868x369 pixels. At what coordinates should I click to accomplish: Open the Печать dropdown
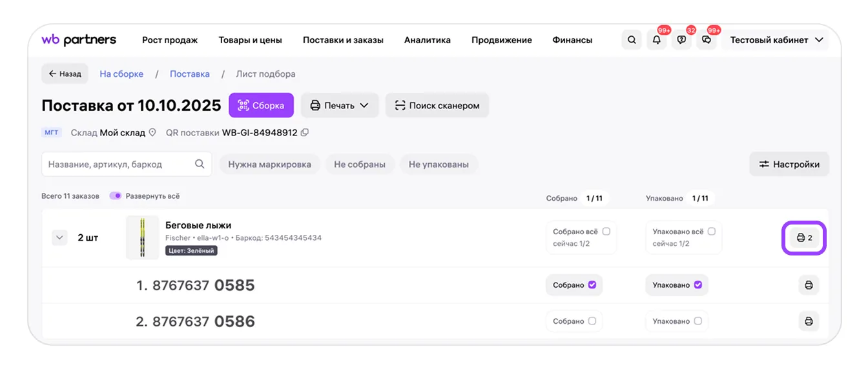tap(340, 105)
